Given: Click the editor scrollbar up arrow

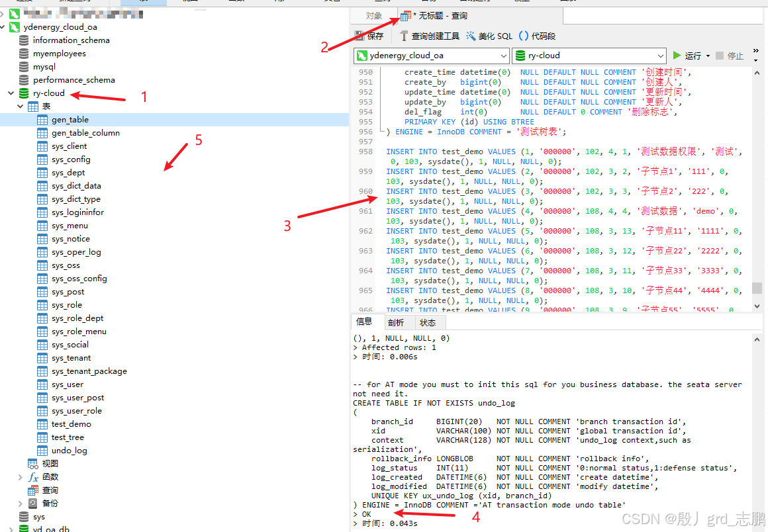Looking at the screenshot, I should pyautogui.click(x=757, y=73).
